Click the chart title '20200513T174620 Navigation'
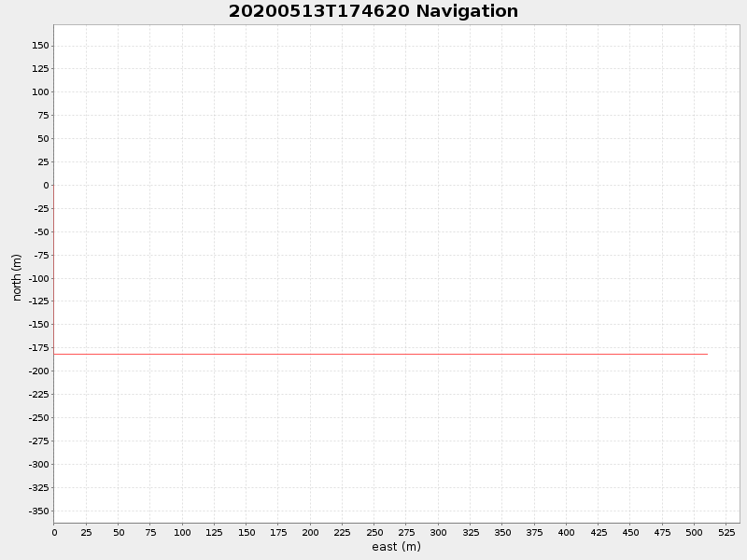 pyautogui.click(x=373, y=11)
